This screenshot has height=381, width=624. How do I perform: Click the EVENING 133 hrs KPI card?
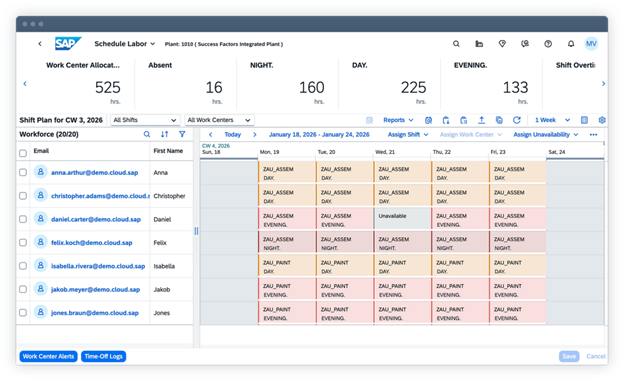pyautogui.click(x=491, y=84)
